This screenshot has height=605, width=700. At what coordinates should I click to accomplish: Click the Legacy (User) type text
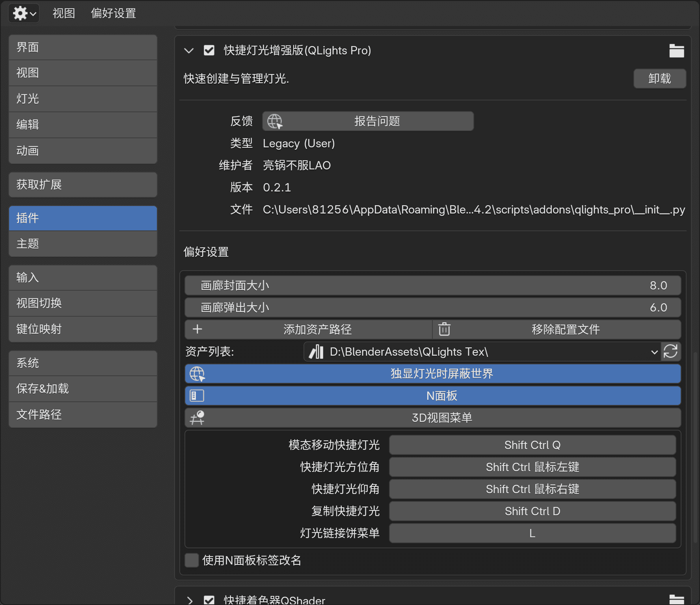coord(299,143)
